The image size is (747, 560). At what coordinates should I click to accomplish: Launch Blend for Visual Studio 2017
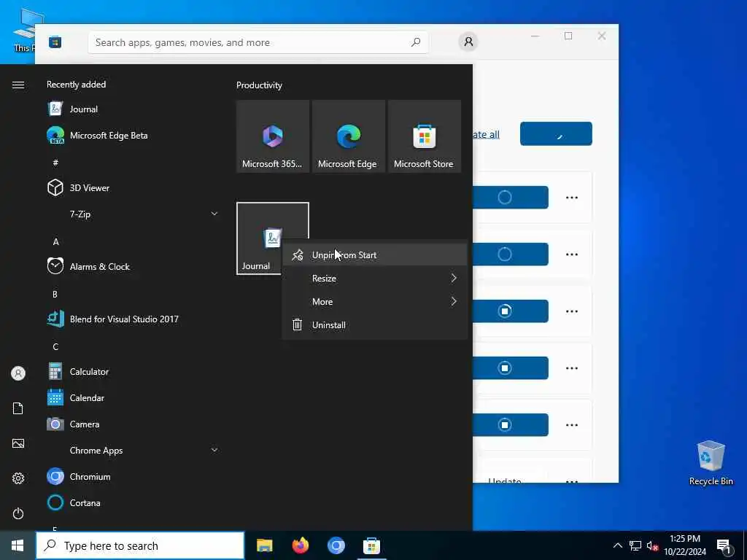(133, 319)
